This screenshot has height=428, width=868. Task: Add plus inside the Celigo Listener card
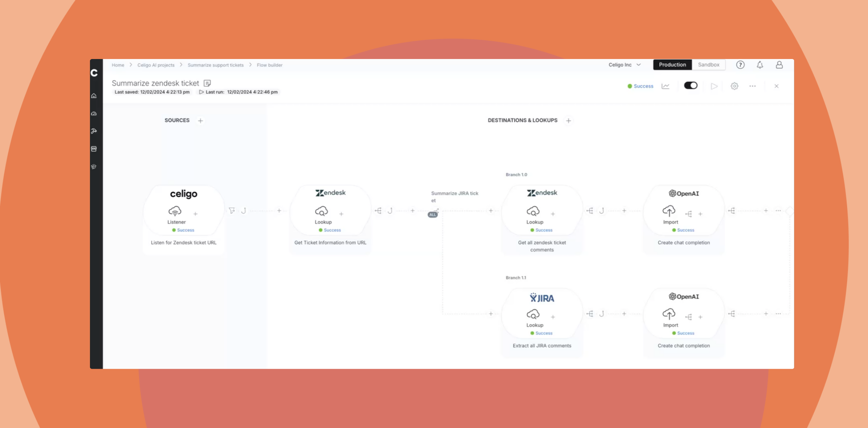[195, 214]
